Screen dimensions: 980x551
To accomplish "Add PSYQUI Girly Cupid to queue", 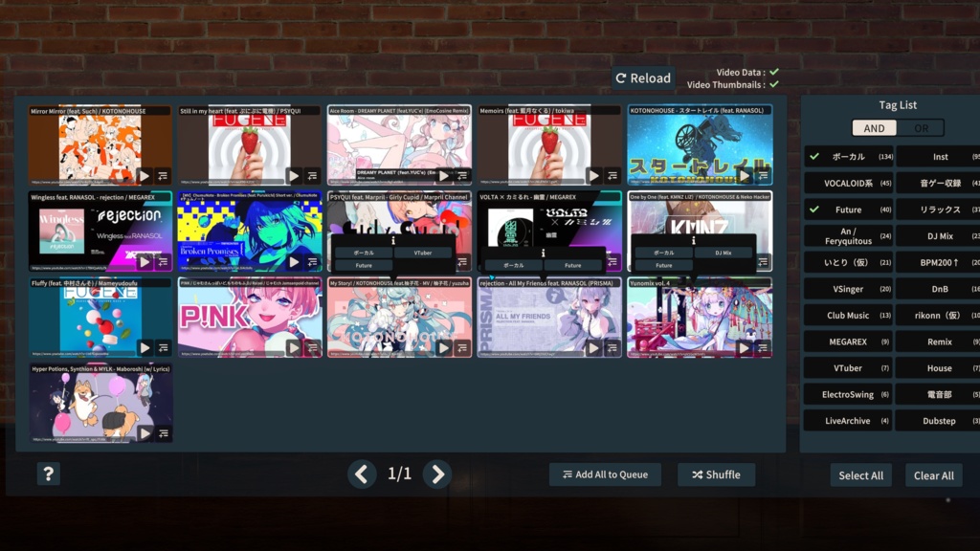I will tap(462, 262).
